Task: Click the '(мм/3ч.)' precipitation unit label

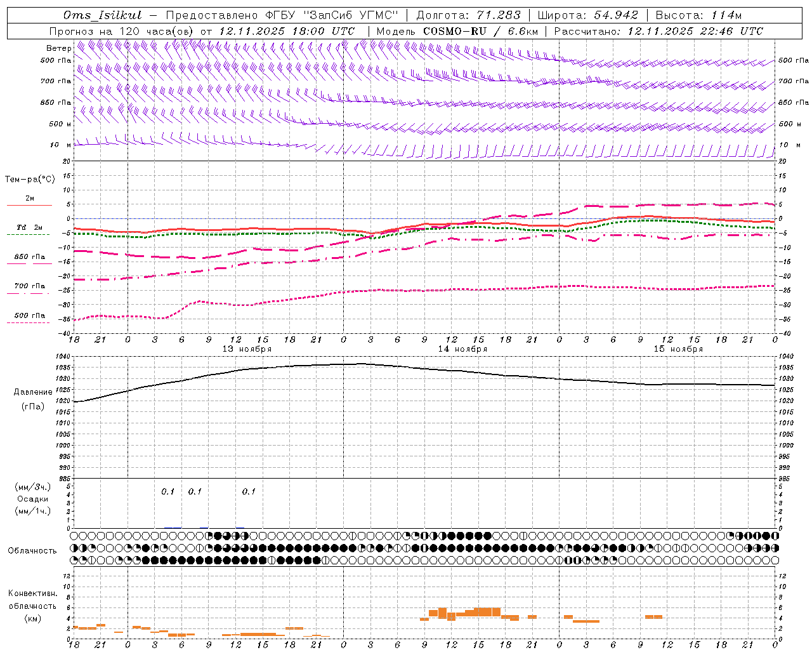Action: point(33,487)
